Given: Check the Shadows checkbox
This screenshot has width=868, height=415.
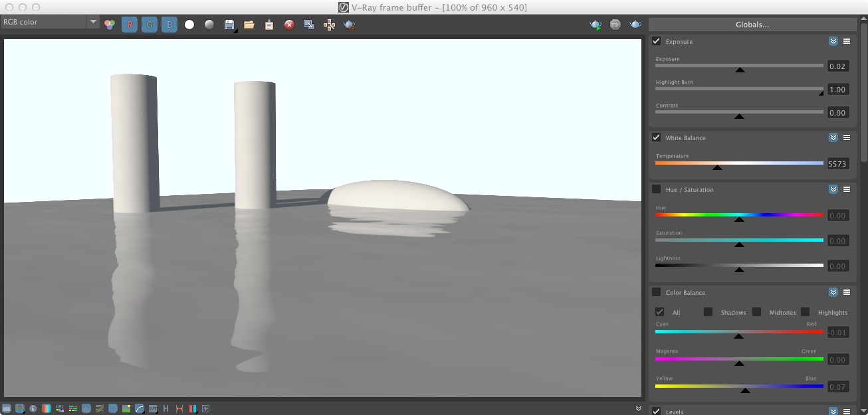Looking at the screenshot, I should (708, 312).
